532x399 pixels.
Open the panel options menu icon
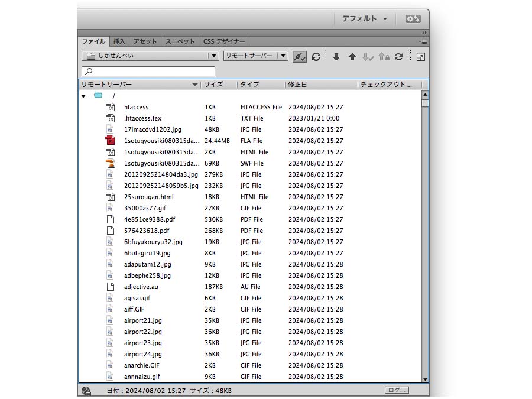(423, 41)
